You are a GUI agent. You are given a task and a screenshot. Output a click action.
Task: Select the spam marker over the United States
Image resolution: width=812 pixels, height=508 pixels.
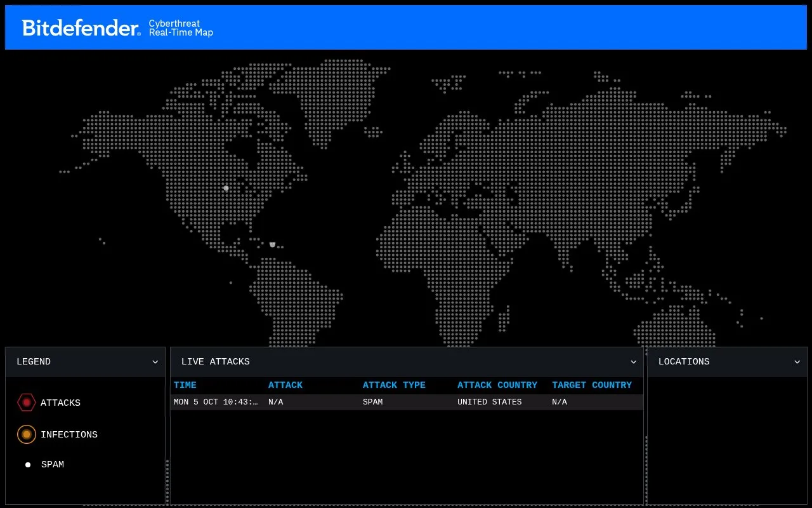pos(226,188)
